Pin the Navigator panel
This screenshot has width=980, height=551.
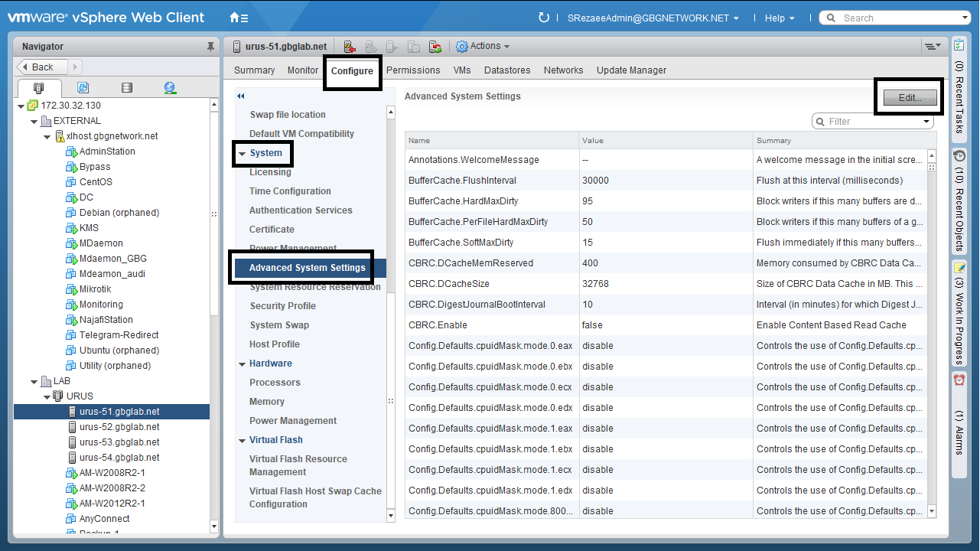pyautogui.click(x=211, y=47)
